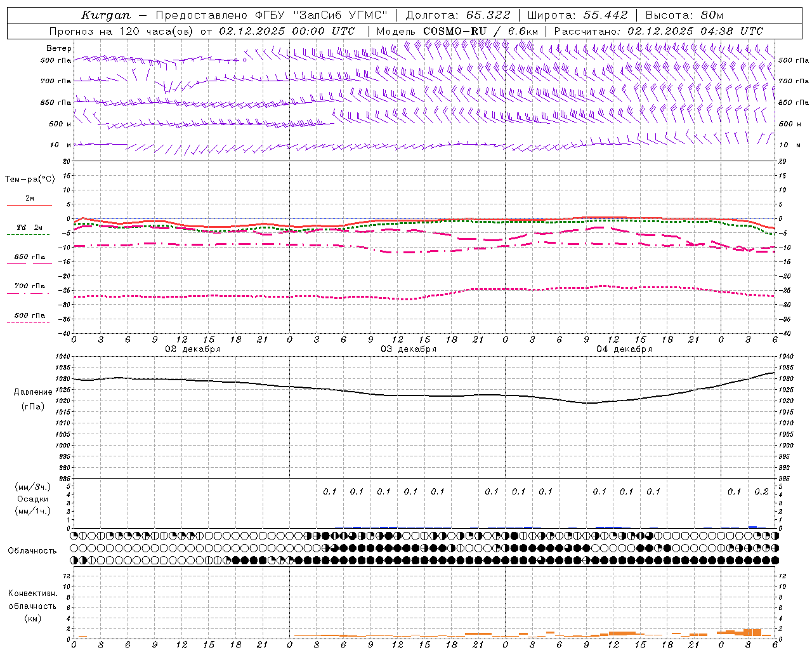
Task: Click the 'Kurgan' station title
Action: point(106,15)
